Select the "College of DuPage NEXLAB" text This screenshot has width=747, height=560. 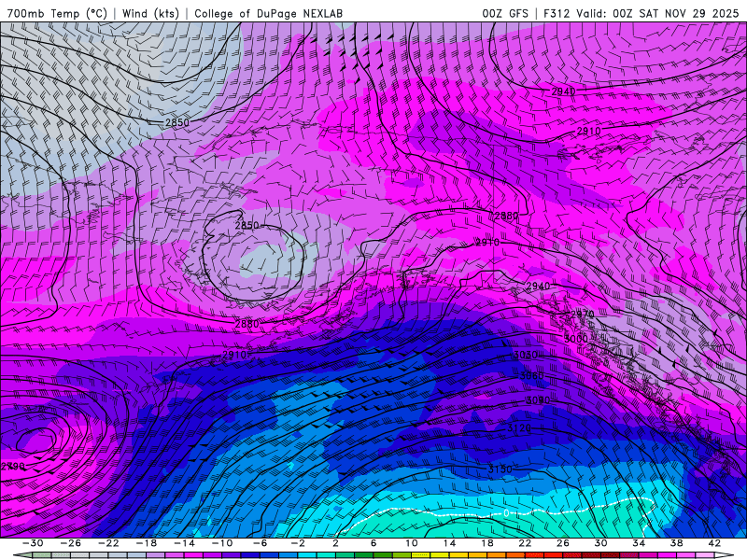pyautogui.click(x=268, y=13)
